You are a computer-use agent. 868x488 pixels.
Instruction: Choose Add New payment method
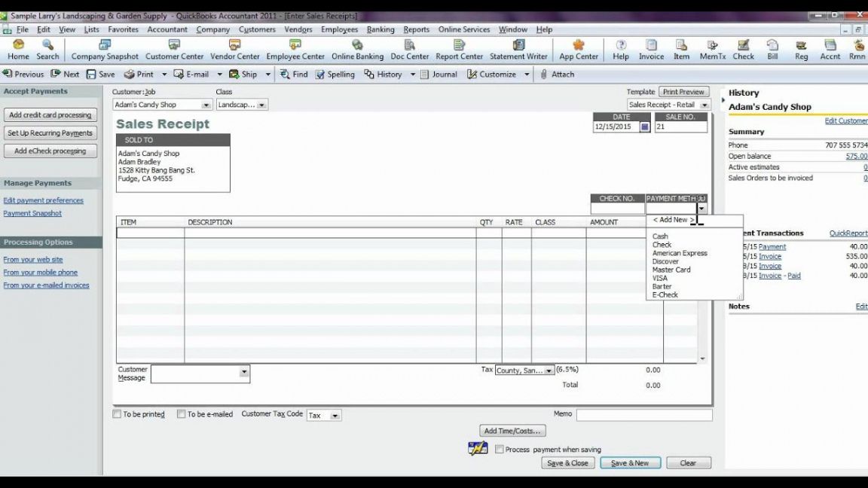(674, 220)
